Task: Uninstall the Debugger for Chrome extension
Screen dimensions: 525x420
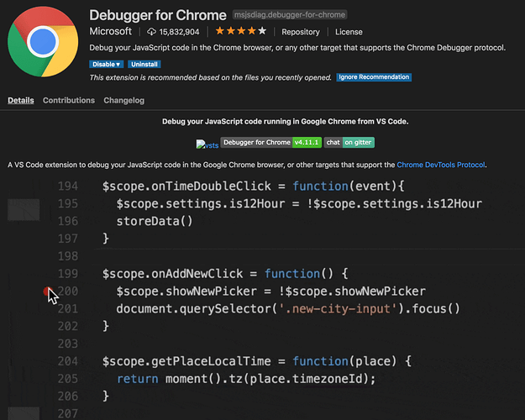Action: [x=144, y=64]
